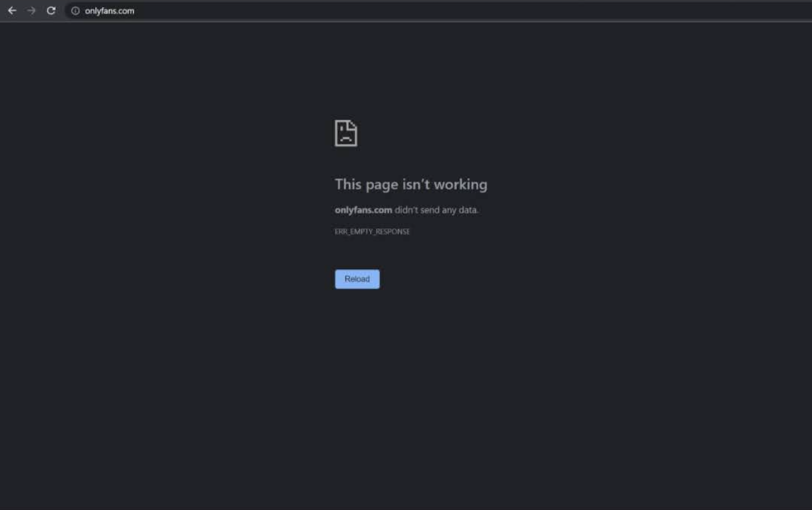Go back using the browser back arrow
The height and width of the screenshot is (510, 812).
12,11
